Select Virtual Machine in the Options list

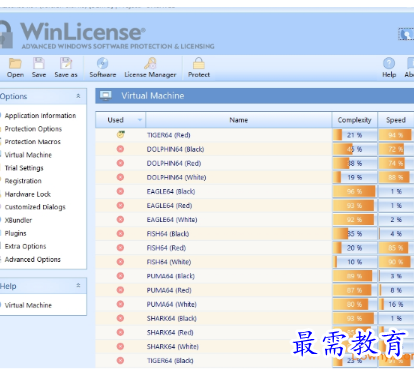click(x=28, y=155)
